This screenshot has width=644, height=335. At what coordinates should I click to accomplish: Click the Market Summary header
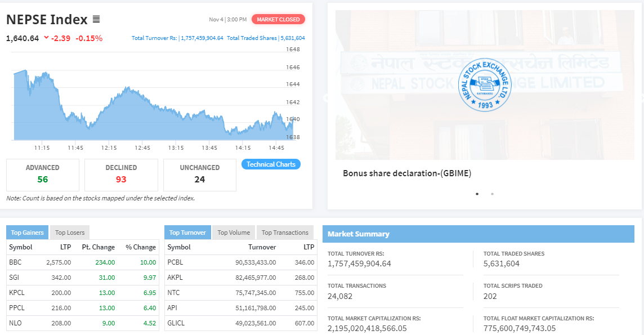point(478,234)
